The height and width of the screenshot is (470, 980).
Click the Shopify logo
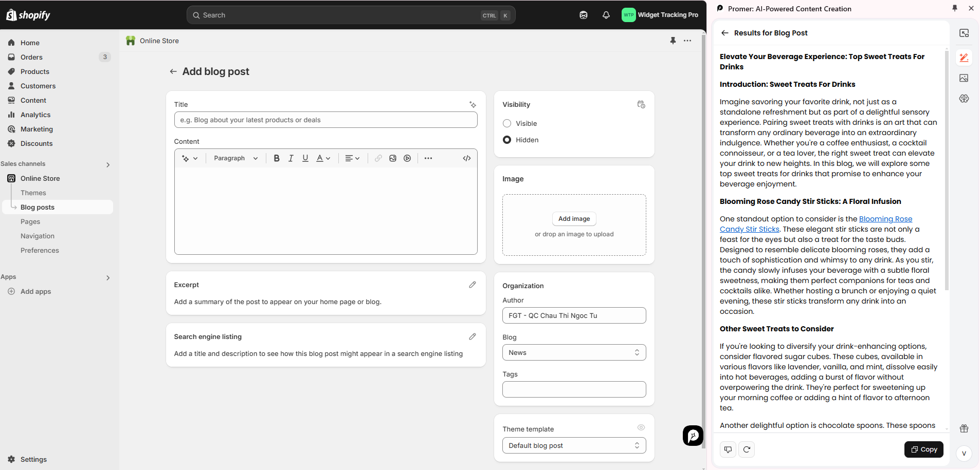pyautogui.click(x=28, y=15)
